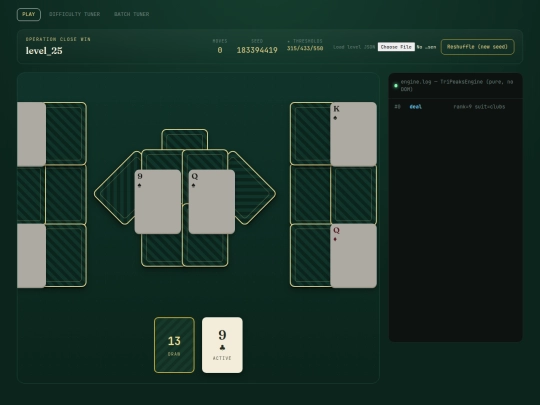Click the moves counter value 0

220,50
